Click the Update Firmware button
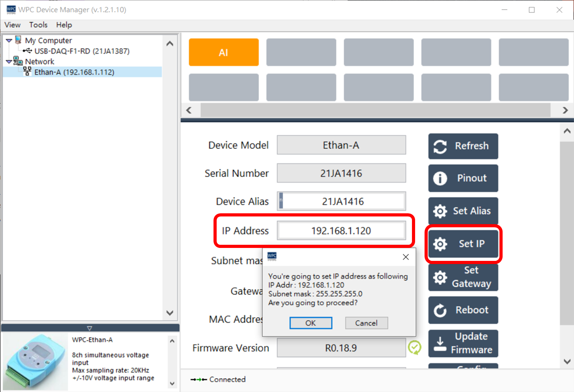 (463, 343)
